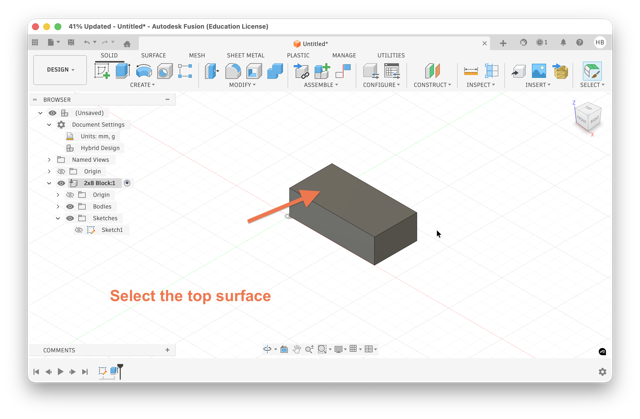The width and height of the screenshot is (640, 419).
Task: Collapse the Sketches folder
Action: (x=58, y=218)
